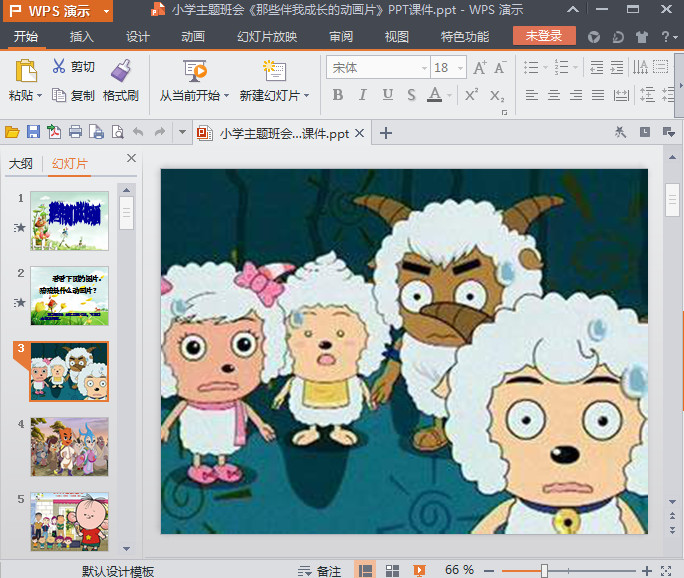684x578 pixels.
Task: Toggle underline formatting
Action: pyautogui.click(x=388, y=95)
